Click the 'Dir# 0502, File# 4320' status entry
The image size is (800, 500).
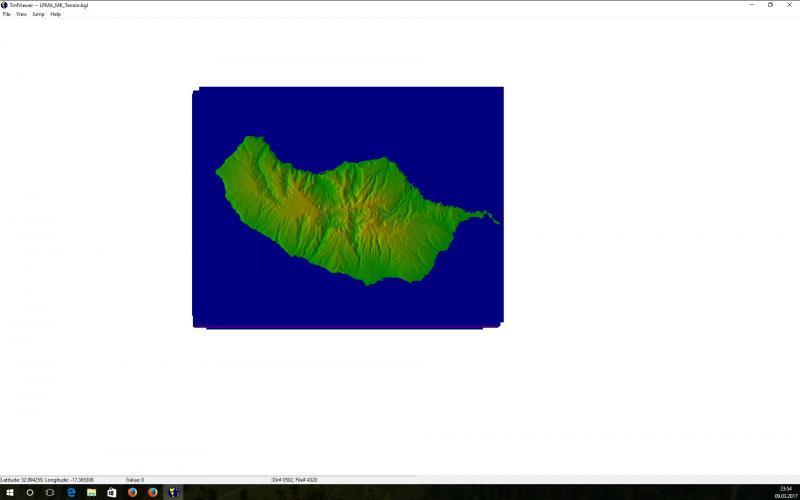[x=295, y=480]
